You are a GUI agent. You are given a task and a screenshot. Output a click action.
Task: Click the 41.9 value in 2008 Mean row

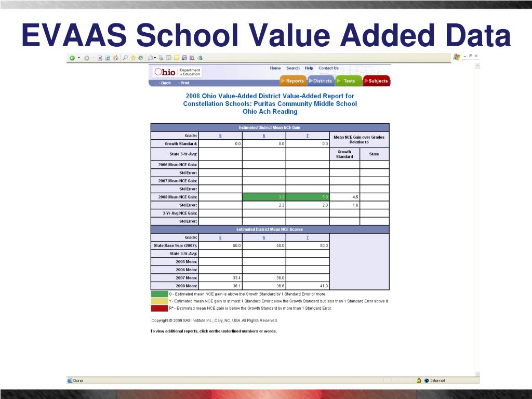[324, 286]
